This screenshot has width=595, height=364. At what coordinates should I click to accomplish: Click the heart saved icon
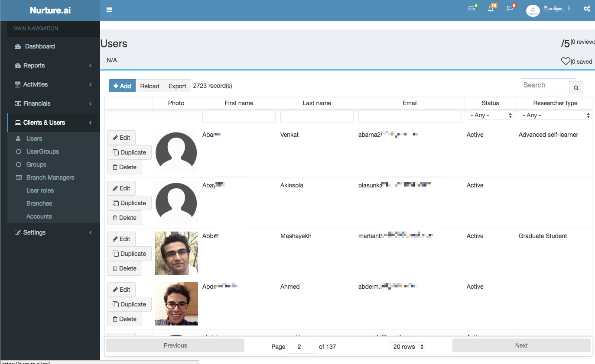pyautogui.click(x=566, y=61)
